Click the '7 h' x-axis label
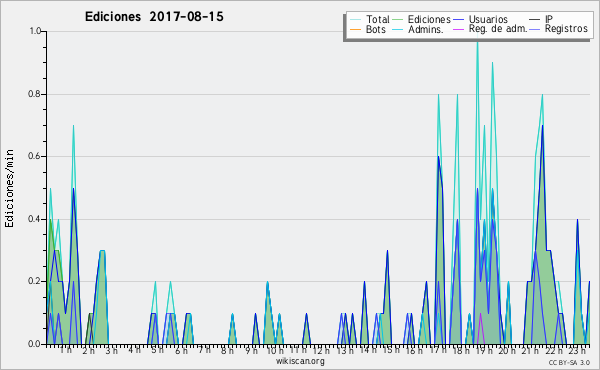Viewport: 600px width, 370px height. click(204, 349)
